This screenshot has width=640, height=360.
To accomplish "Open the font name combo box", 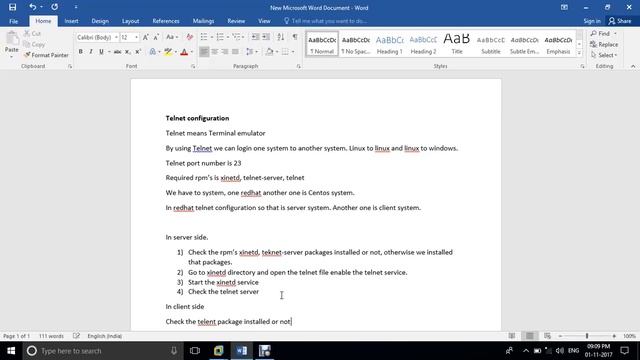I will 97,37.
